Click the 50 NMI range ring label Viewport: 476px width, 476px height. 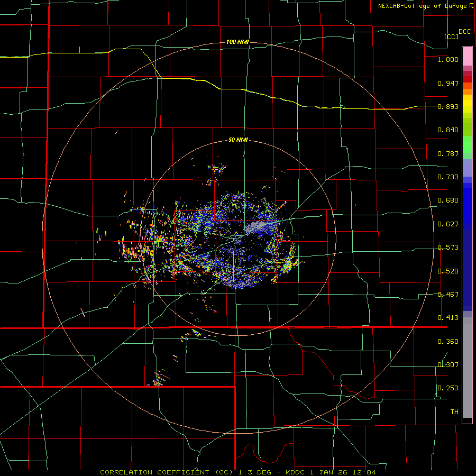(238, 140)
